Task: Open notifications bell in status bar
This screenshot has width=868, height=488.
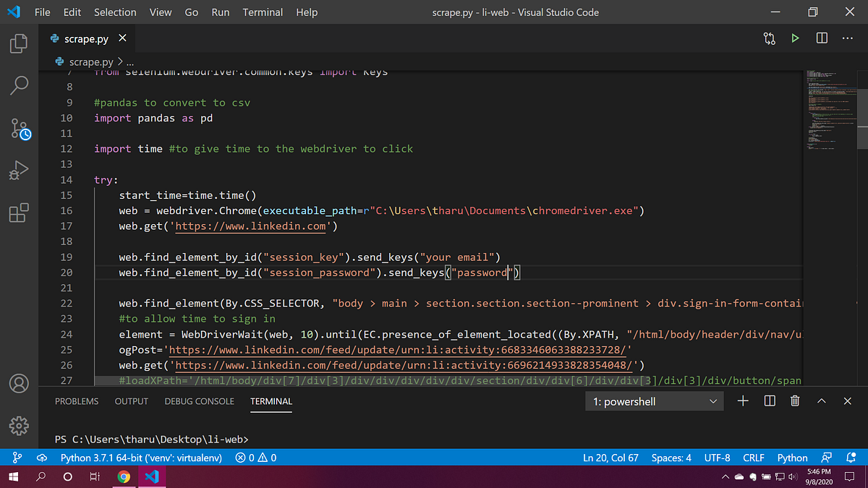Action: pyautogui.click(x=851, y=458)
